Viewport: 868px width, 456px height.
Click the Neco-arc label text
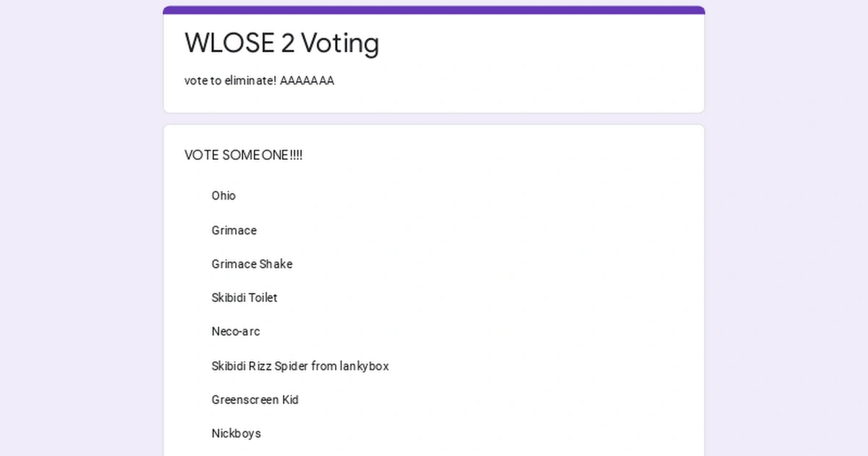click(236, 332)
